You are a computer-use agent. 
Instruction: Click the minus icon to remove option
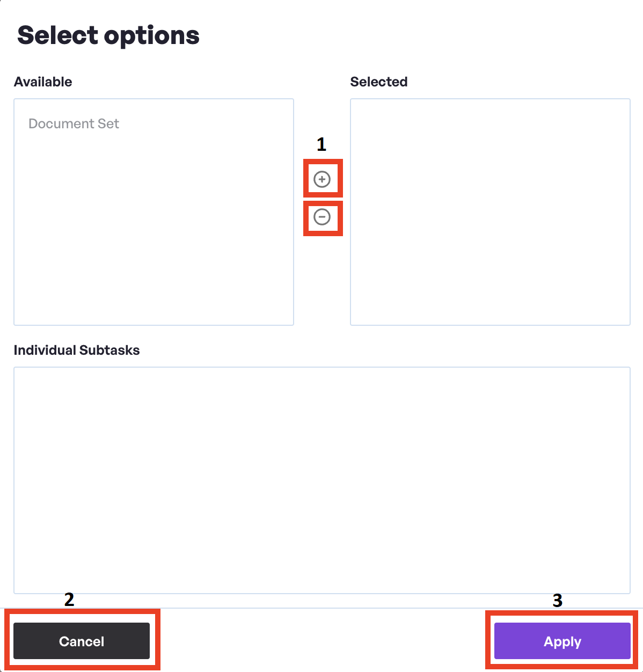coord(322,217)
